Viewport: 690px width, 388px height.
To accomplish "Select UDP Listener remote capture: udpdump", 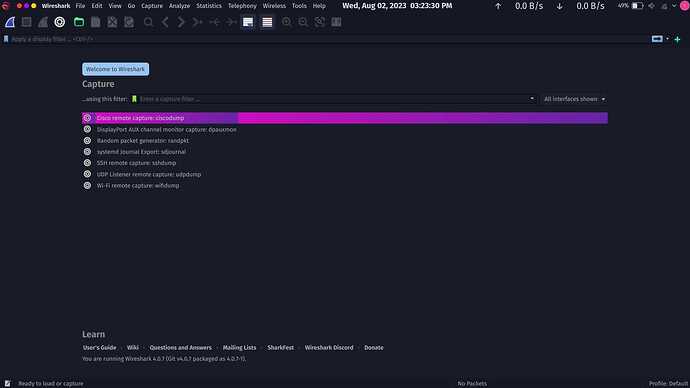I will pyautogui.click(x=345, y=174).
